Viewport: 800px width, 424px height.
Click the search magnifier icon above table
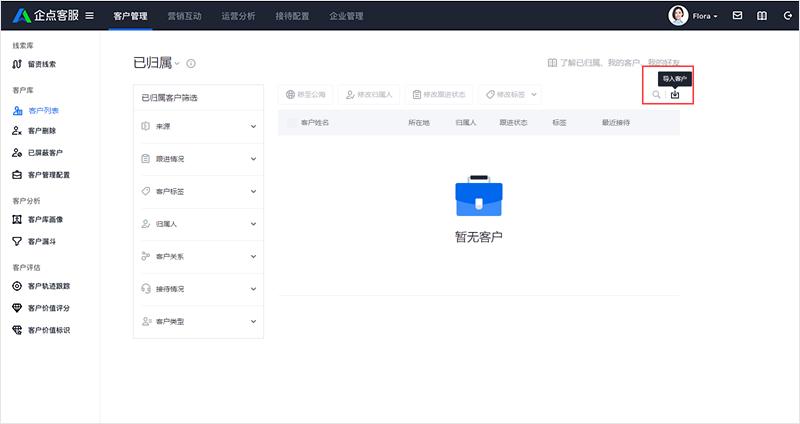[x=656, y=94]
